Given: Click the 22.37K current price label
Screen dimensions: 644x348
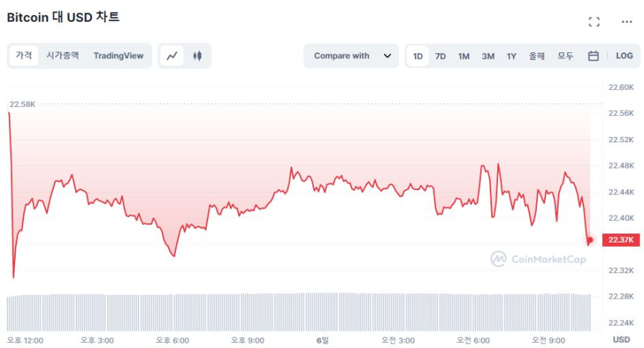Looking at the screenshot, I should pyautogui.click(x=622, y=240).
